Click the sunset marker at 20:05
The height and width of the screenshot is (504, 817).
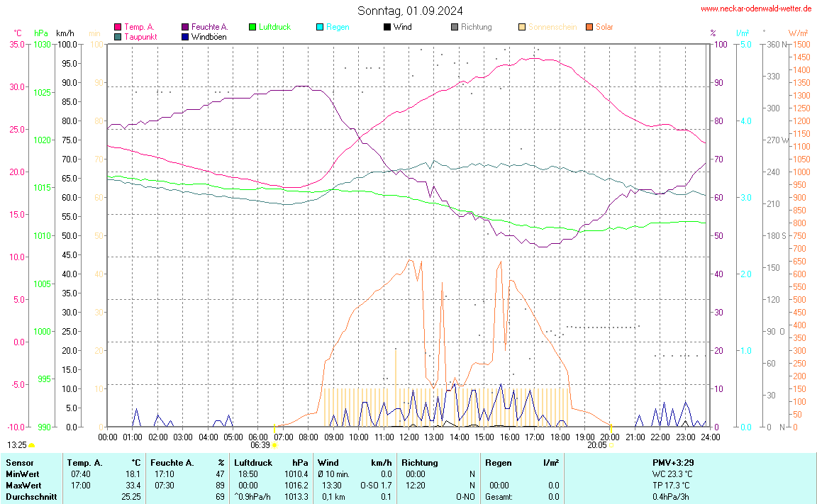pyautogui.click(x=611, y=445)
